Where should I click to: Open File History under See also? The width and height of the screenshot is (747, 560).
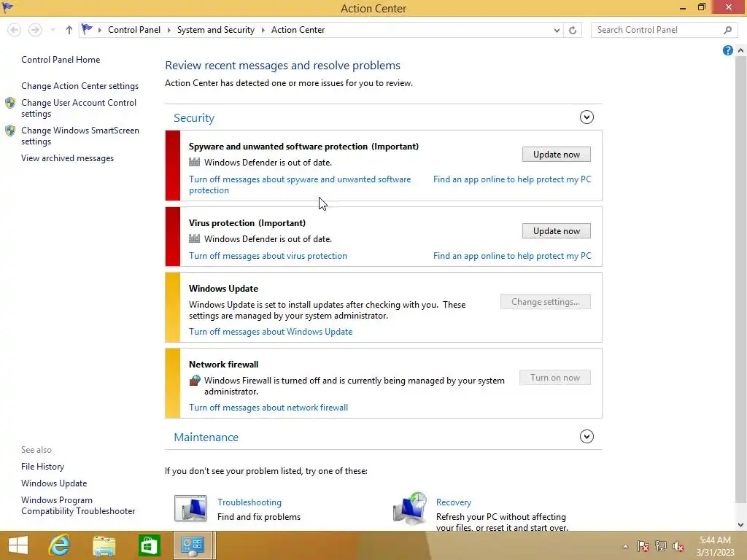pos(42,467)
